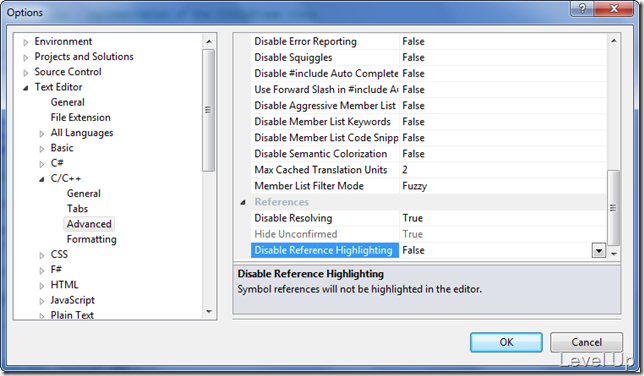Image resolution: width=644 pixels, height=376 pixels.
Task: Select the Advanced page under C/C++
Action: pos(89,224)
